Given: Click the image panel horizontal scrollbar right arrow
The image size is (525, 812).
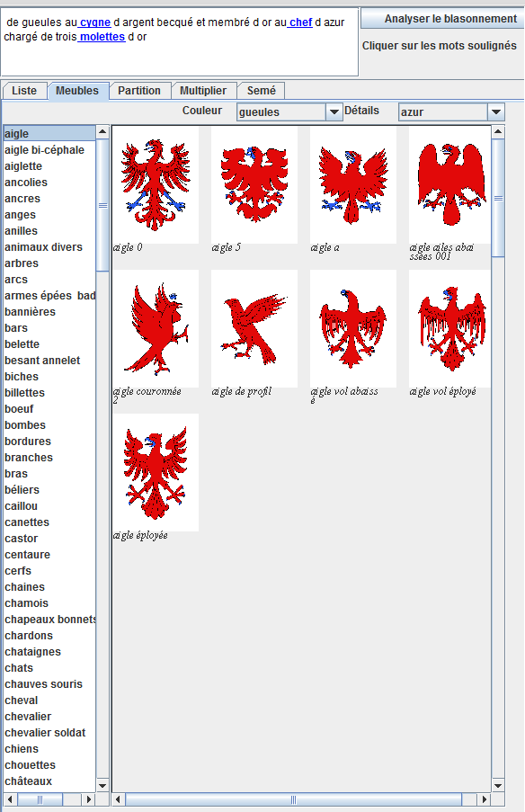Looking at the screenshot, I should click(485, 799).
